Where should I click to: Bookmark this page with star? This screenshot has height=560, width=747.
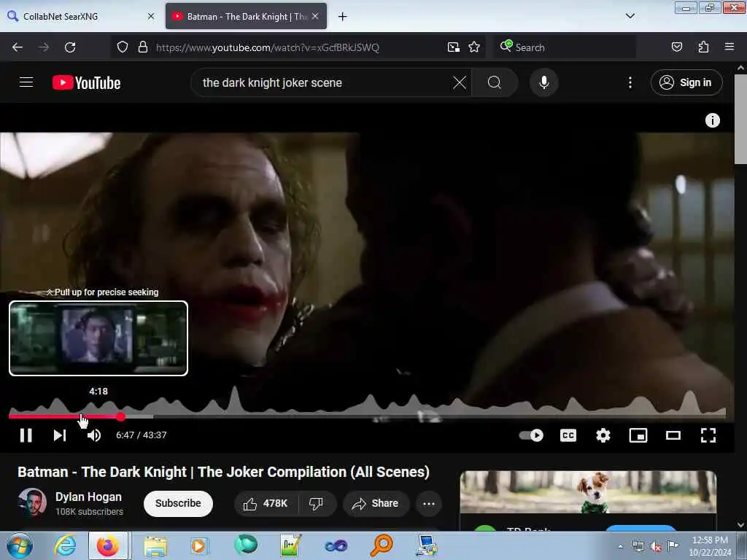pos(474,47)
